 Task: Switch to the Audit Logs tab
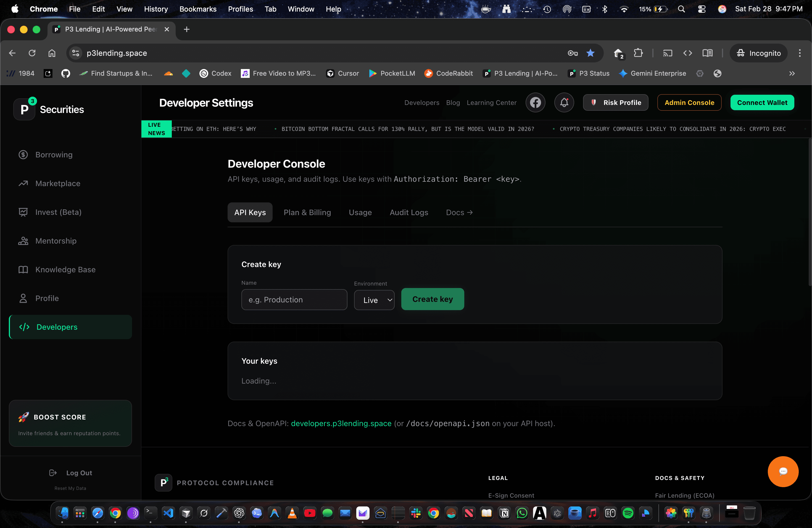(x=409, y=212)
